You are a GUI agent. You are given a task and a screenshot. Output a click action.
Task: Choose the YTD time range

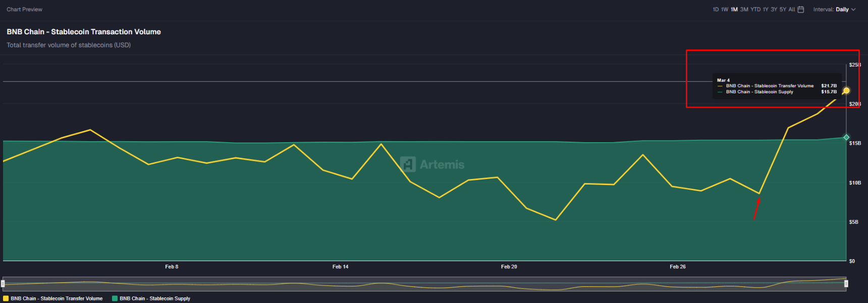coord(755,10)
